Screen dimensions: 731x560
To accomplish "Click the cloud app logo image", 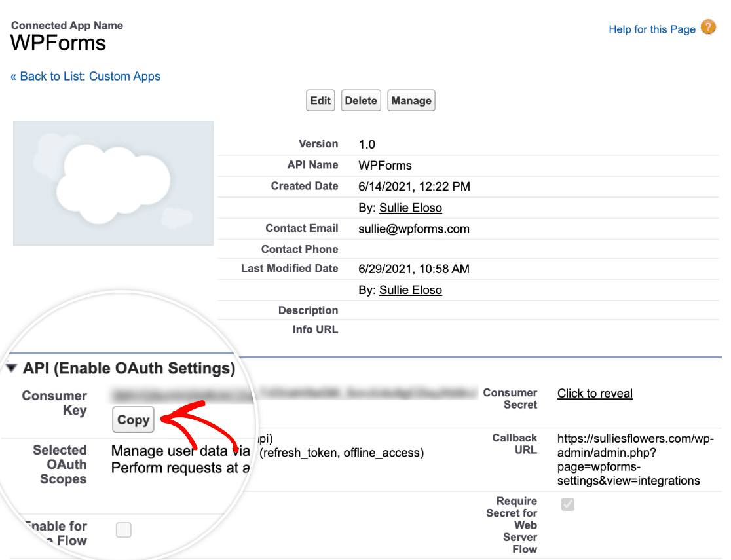I will pyautogui.click(x=113, y=183).
